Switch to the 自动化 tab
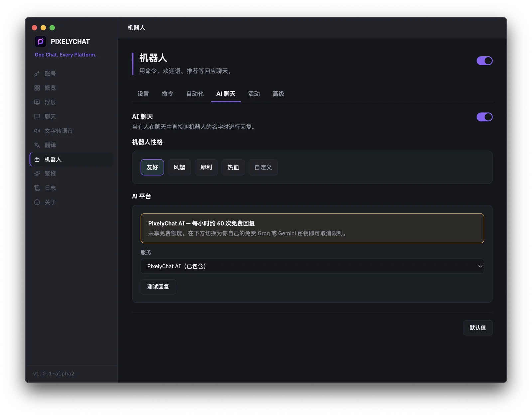This screenshot has width=532, height=416. pos(195,94)
